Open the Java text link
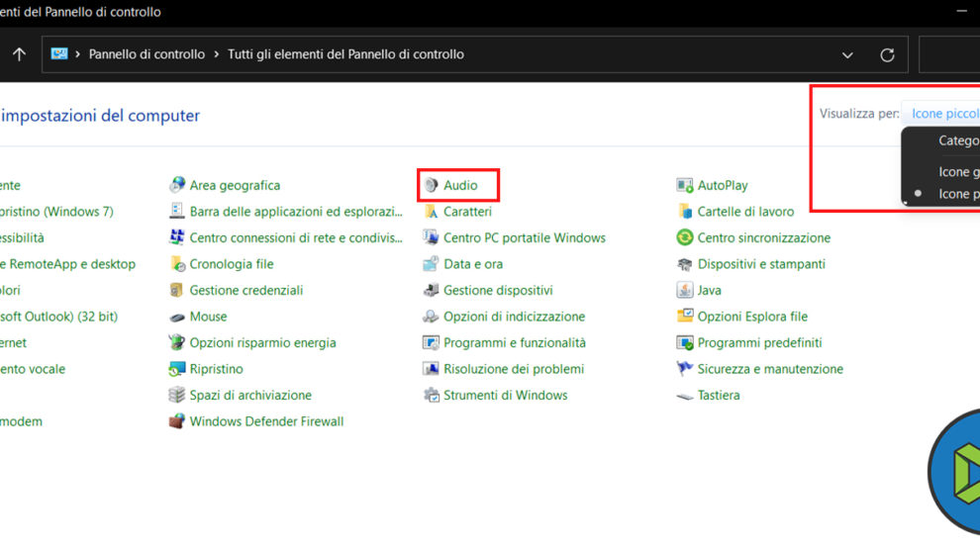980x550 pixels. [x=710, y=290]
